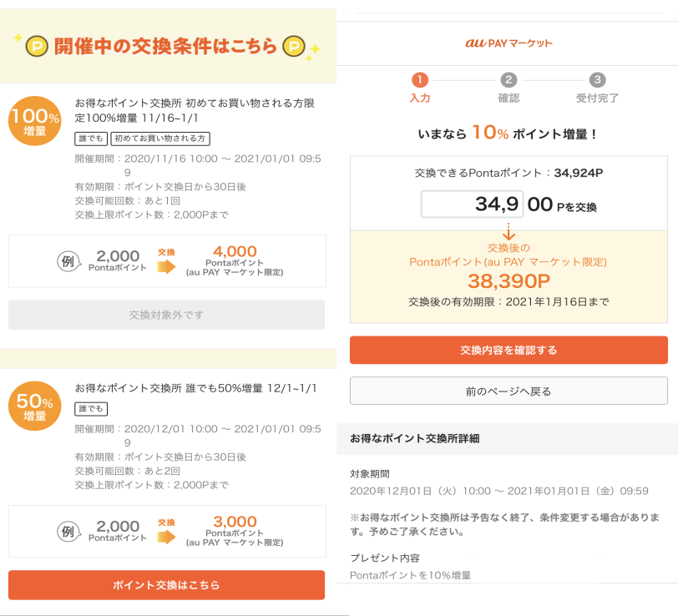Click the 初めてお買い物される方 tag
Screen dimensions: 678x616
(160, 139)
